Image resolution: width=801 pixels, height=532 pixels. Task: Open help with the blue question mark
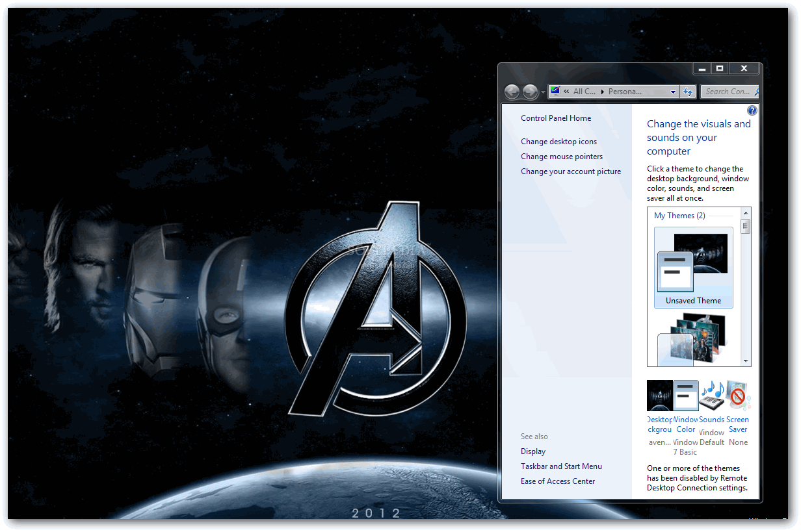752,110
